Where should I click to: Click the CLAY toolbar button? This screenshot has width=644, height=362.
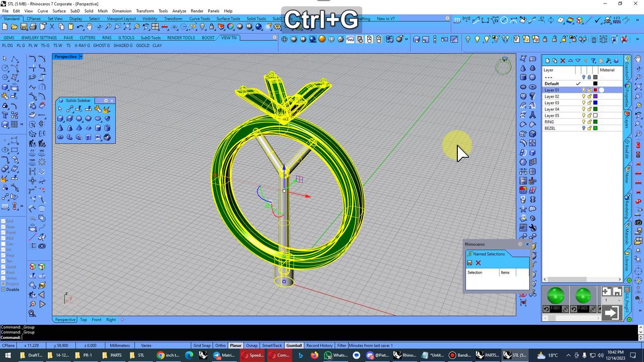click(x=156, y=45)
